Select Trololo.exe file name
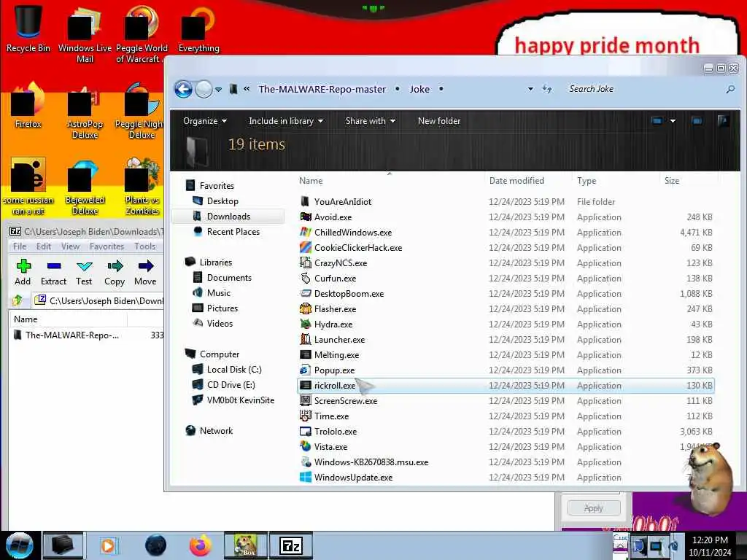 point(336,431)
